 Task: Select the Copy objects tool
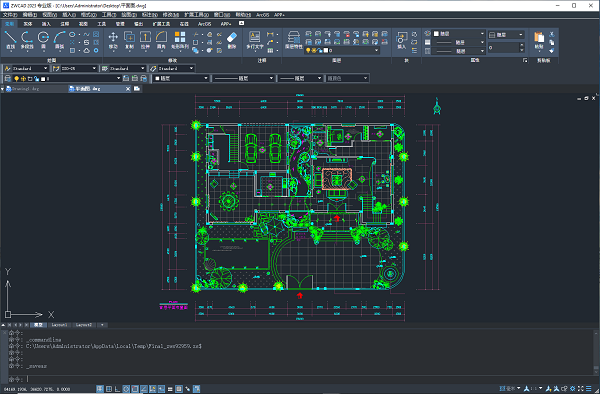(129, 40)
